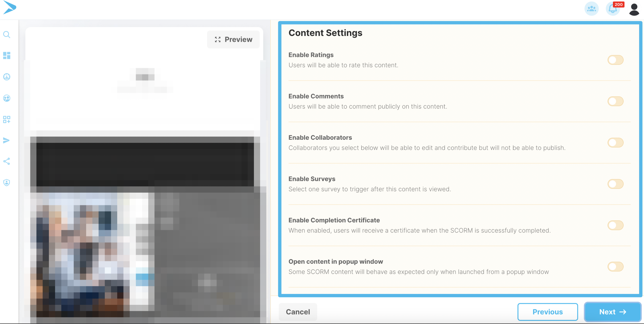Click the 'Enable Surveys' label text
Viewport: 644px width, 324px height.
[312, 179]
